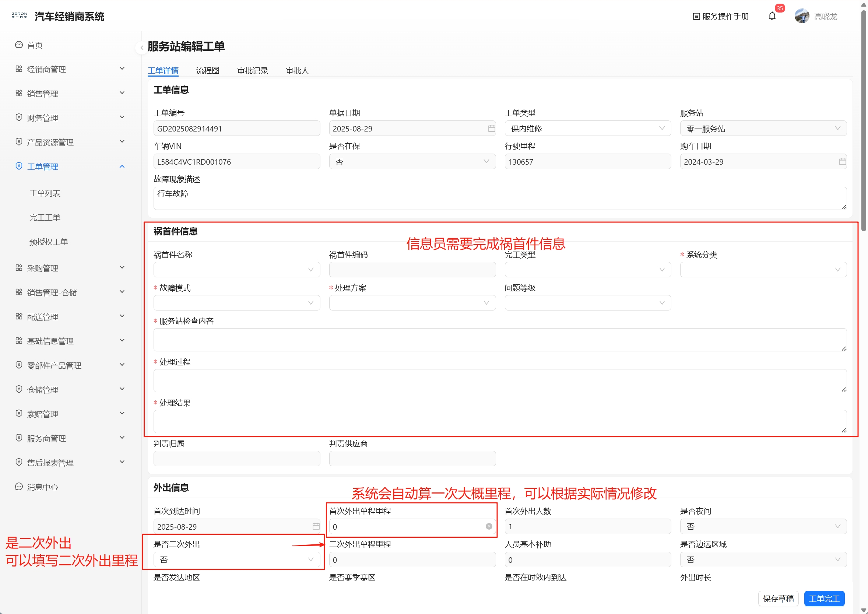Click the 保存草稿 button
Viewport: 868px width, 614px height.
click(778, 599)
